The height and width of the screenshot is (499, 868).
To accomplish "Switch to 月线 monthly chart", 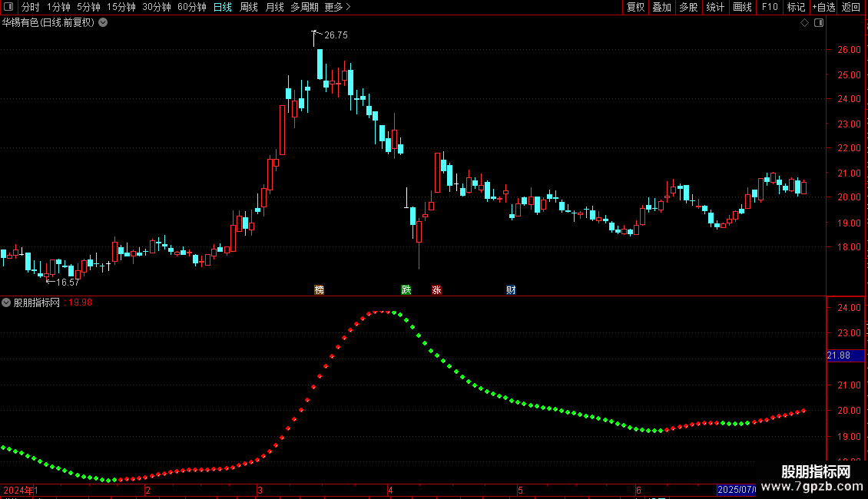I will pyautogui.click(x=274, y=7).
